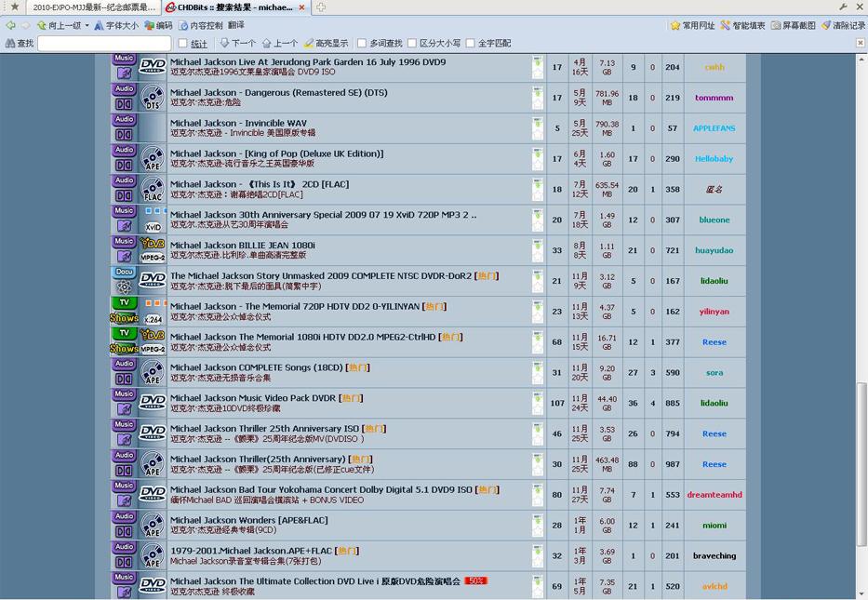868x600 pixels.
Task: Click download icon on Dangerous Remastered row
Action: 538,91
